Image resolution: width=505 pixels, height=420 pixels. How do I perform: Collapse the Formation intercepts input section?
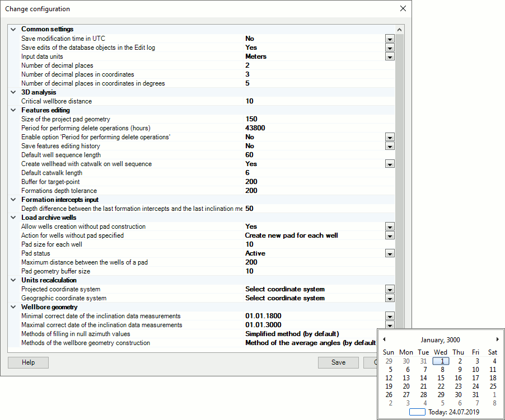(13, 200)
